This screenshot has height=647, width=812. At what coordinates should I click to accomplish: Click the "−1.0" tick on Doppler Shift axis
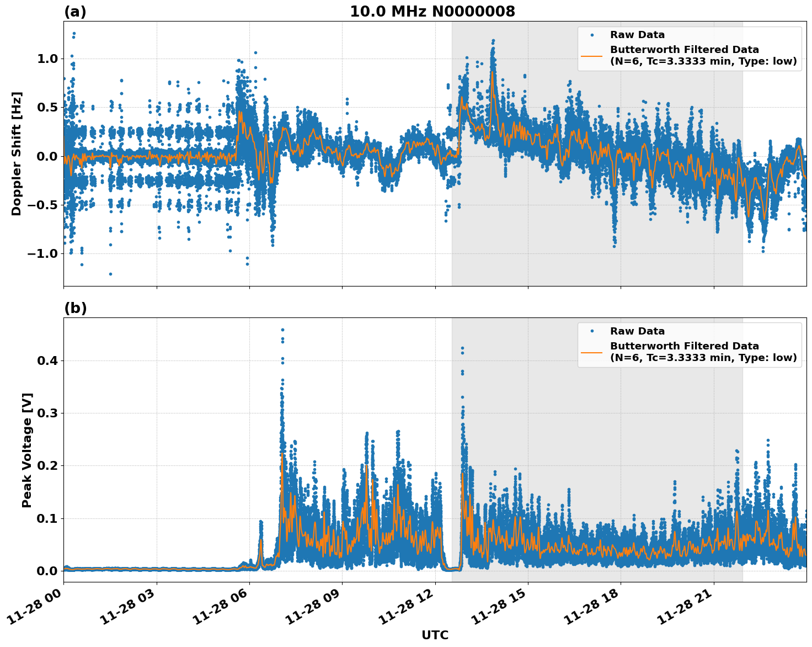click(42, 253)
